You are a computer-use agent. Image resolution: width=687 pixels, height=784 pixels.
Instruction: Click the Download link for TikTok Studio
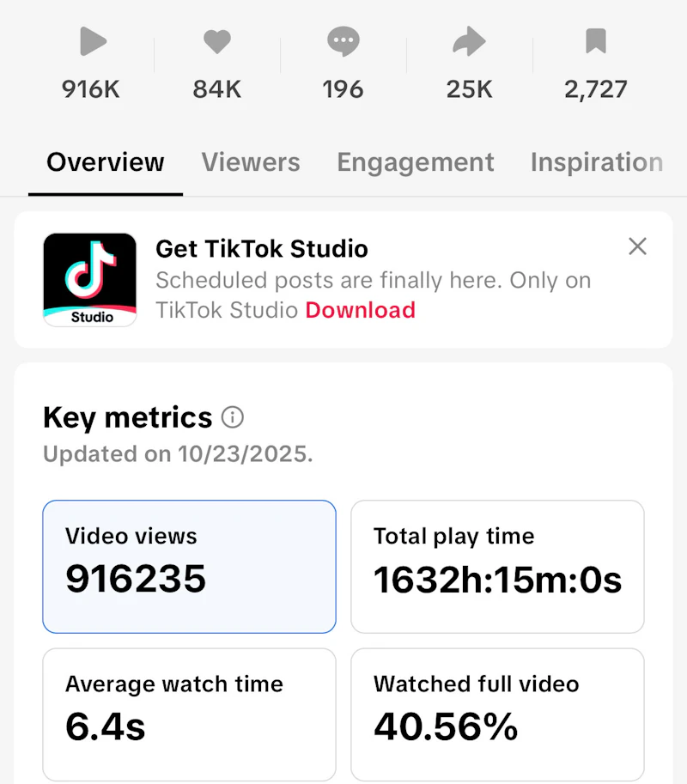pos(360,310)
